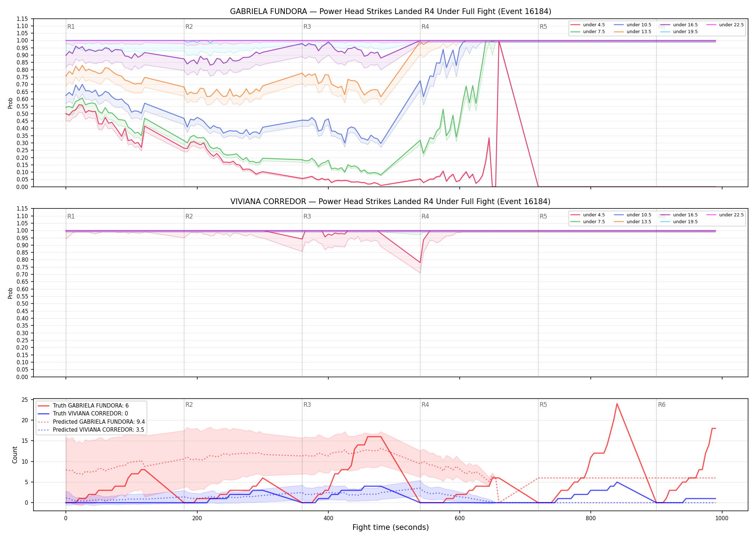
Task: Click R3 label in the Count chart
Action: 307,405
